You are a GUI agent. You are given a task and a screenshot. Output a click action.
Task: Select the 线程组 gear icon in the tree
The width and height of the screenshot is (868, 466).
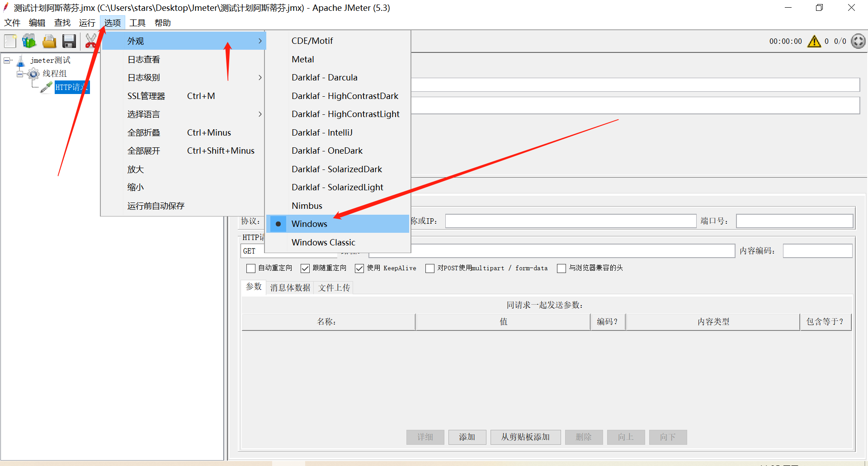click(33, 74)
